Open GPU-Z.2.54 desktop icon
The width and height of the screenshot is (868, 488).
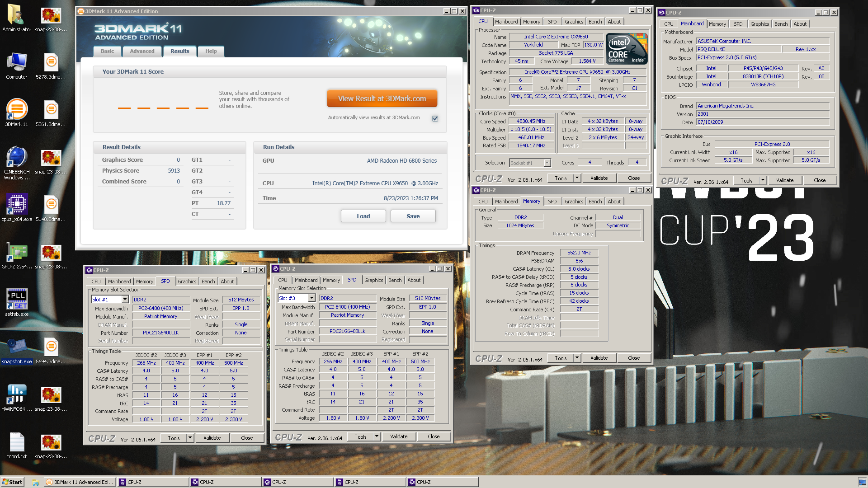[17, 255]
